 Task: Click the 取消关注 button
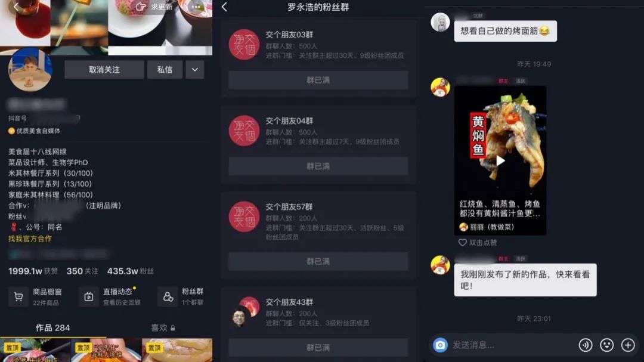coord(104,69)
